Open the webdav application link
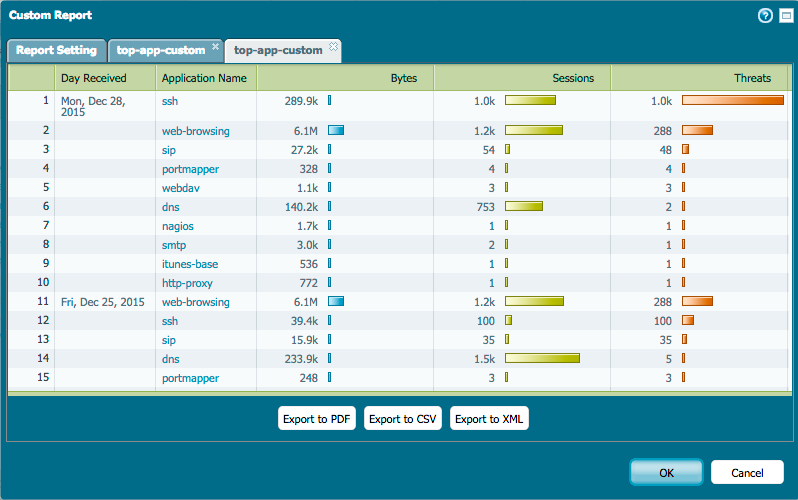The height and width of the screenshot is (500, 798). click(x=182, y=188)
